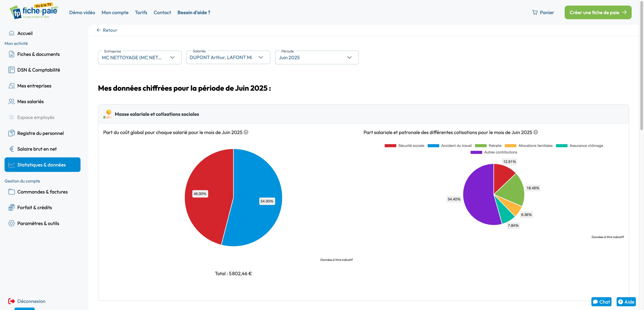
Task: Expand the Salariés selection dropdown
Action: (x=228, y=58)
